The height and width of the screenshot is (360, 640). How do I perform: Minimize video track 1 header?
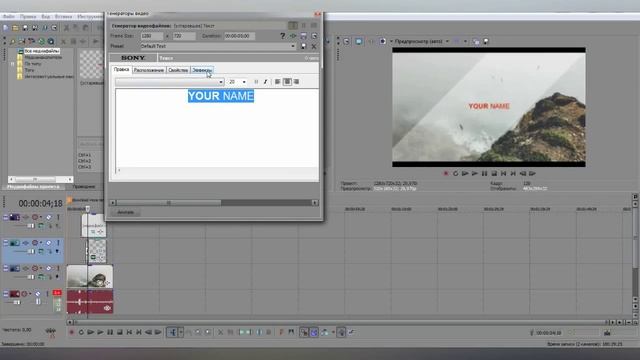coord(5,217)
